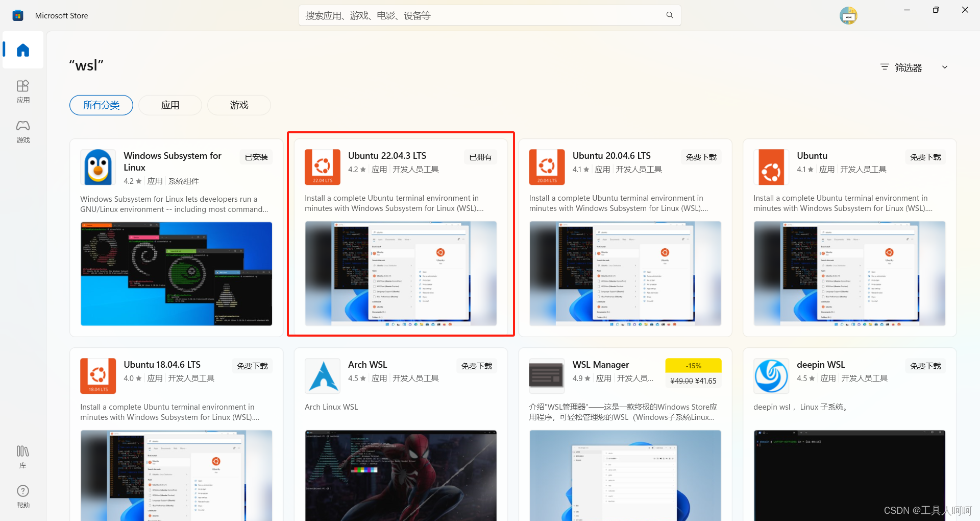This screenshot has width=980, height=521.
Task: Open WSL Manager screenshot thumbnail
Action: point(625,476)
